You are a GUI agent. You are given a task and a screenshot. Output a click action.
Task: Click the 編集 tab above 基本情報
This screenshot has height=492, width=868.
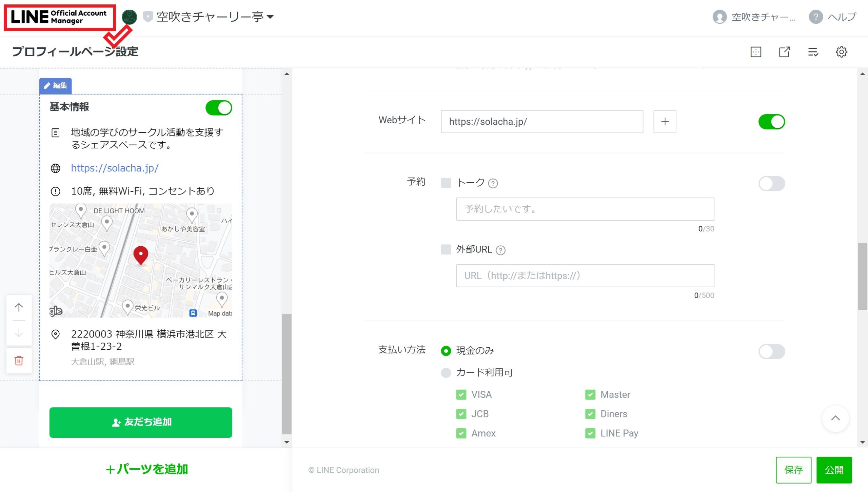(x=56, y=86)
